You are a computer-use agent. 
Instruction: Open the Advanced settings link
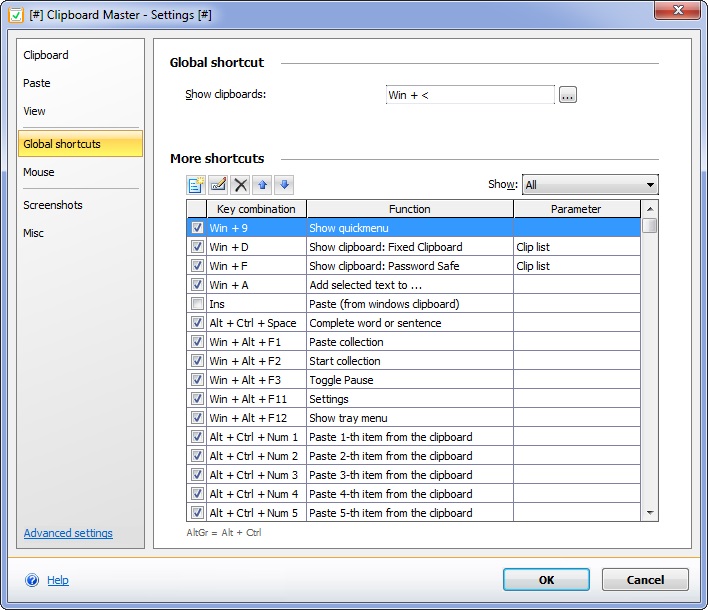click(68, 533)
